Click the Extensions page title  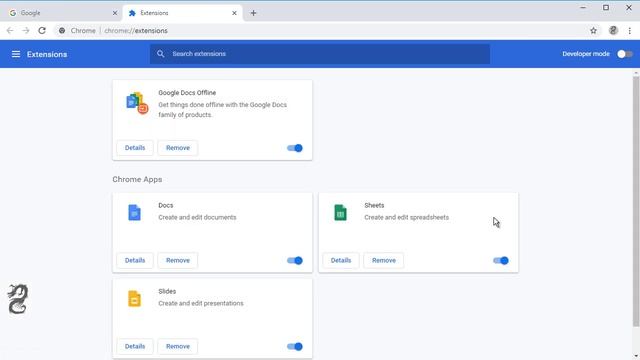tap(47, 54)
